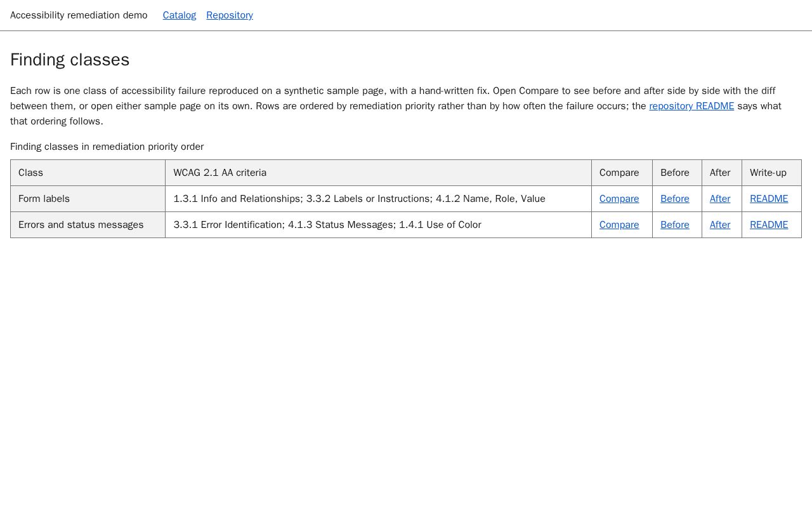Click the 3.3.1 Error Identification criteria cell
812x508 pixels.
click(378, 225)
